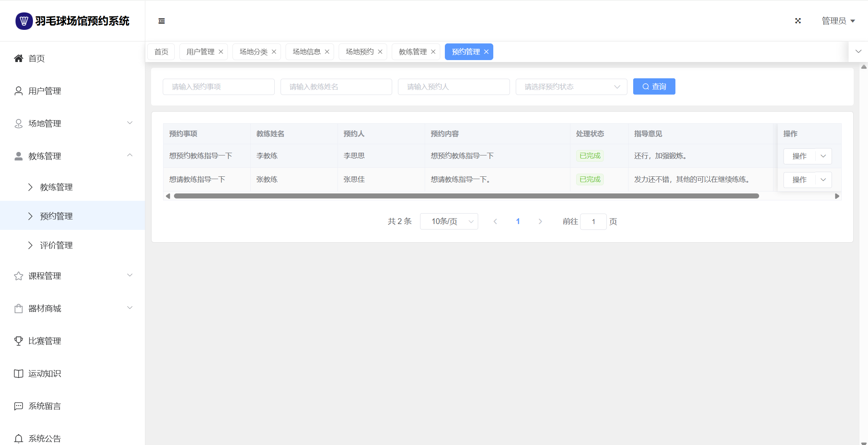This screenshot has width=868, height=445.
Task: Click the 比赛管理 trophy icon
Action: pyautogui.click(x=19, y=341)
